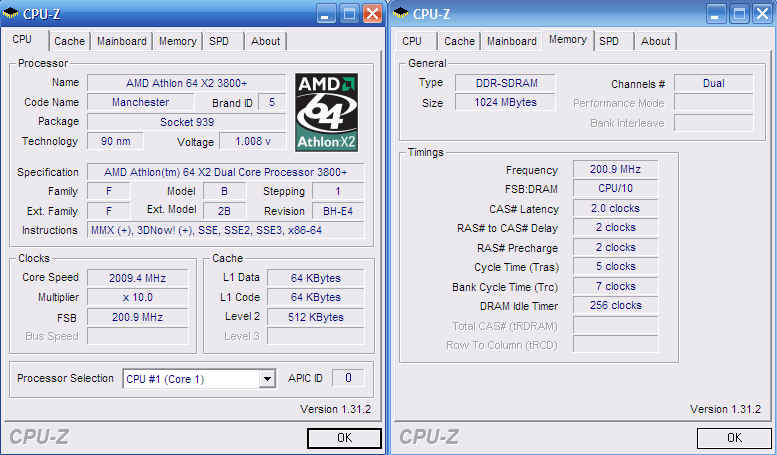Viewport: 777px width, 455px height.
Task: Select CPU tab in left window
Action: 26,40
